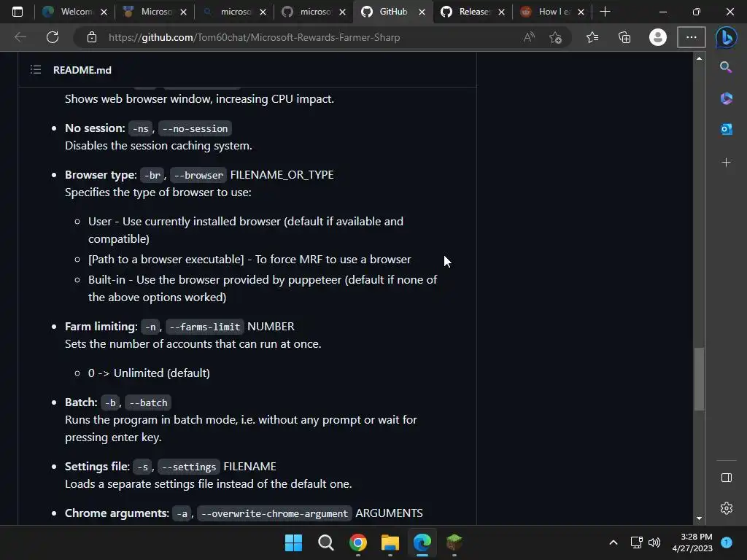Add a sidebar app with plus icon
Screen dimensions: 747x560
(726, 163)
